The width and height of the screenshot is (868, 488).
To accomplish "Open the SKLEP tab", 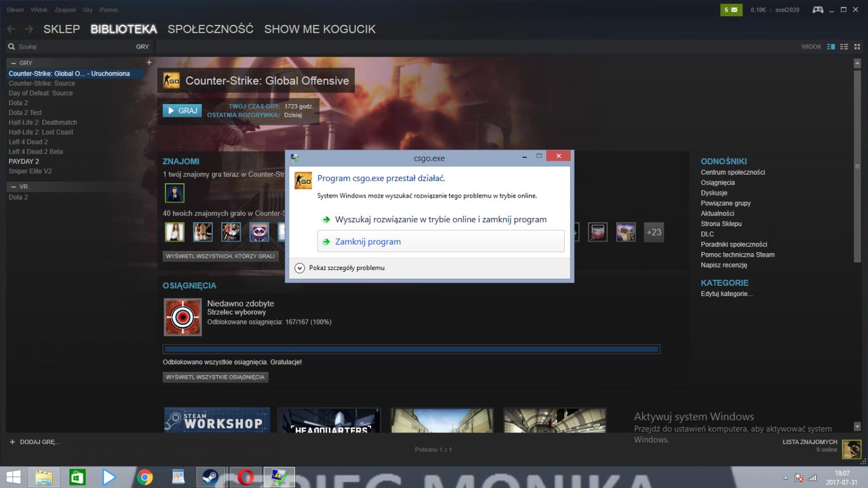I will click(61, 29).
